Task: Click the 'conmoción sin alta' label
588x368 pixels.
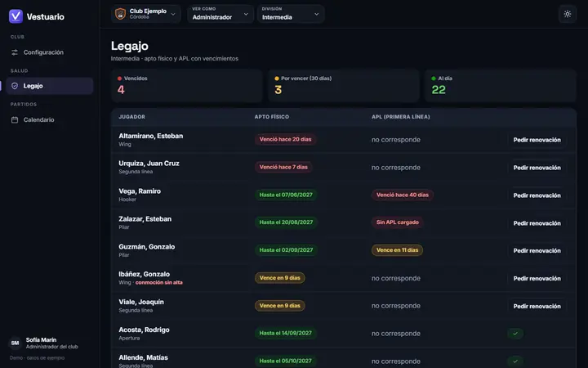Action: 159,283
